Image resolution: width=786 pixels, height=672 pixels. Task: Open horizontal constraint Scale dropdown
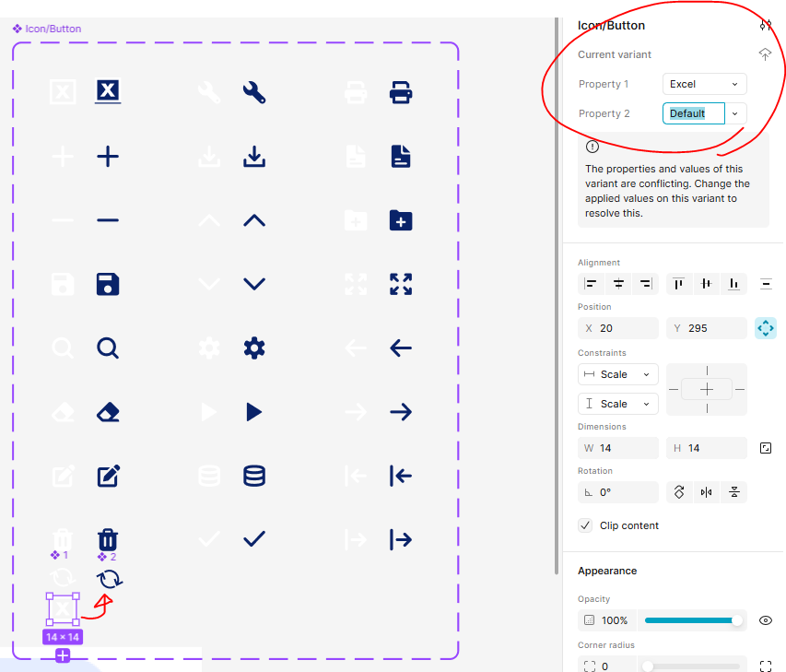coord(618,374)
